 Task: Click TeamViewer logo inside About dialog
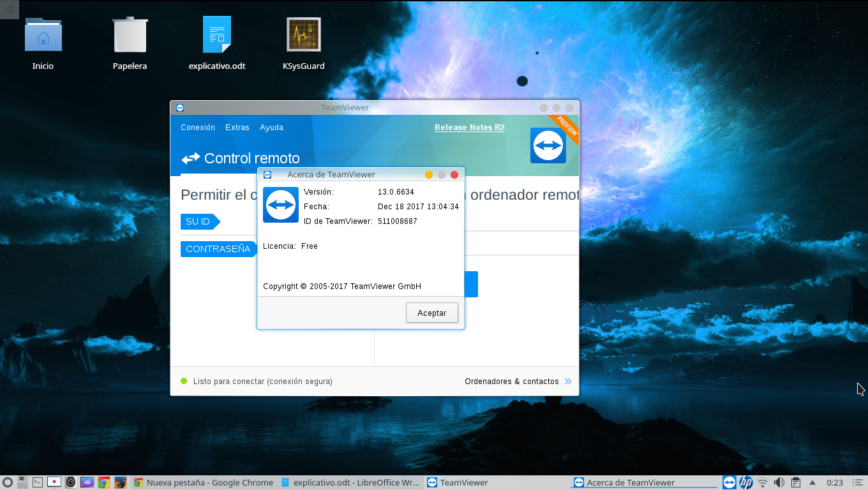coord(281,205)
